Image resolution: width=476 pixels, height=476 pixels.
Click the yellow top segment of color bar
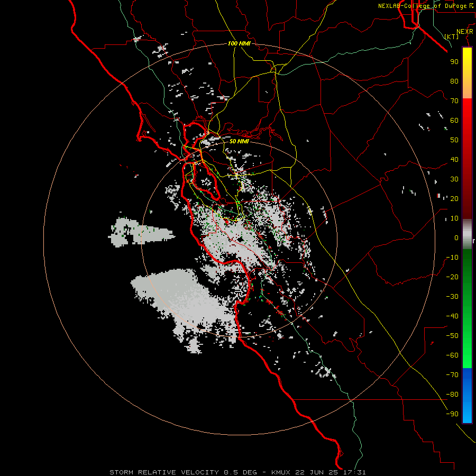[x=467, y=73]
